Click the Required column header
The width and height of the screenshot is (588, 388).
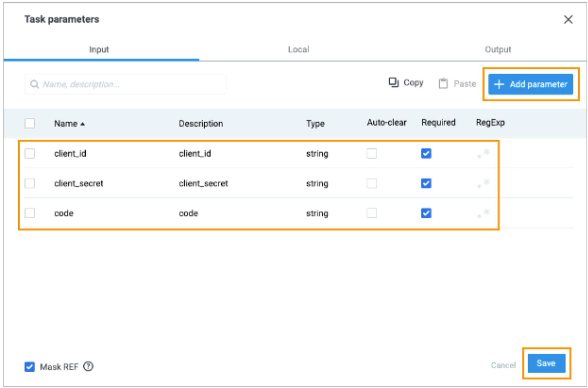click(x=438, y=122)
